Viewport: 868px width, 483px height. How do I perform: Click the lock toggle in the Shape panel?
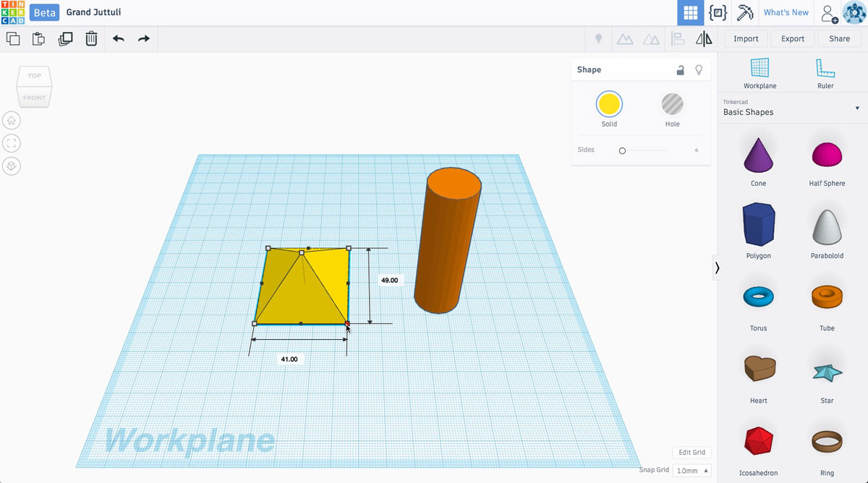point(680,69)
